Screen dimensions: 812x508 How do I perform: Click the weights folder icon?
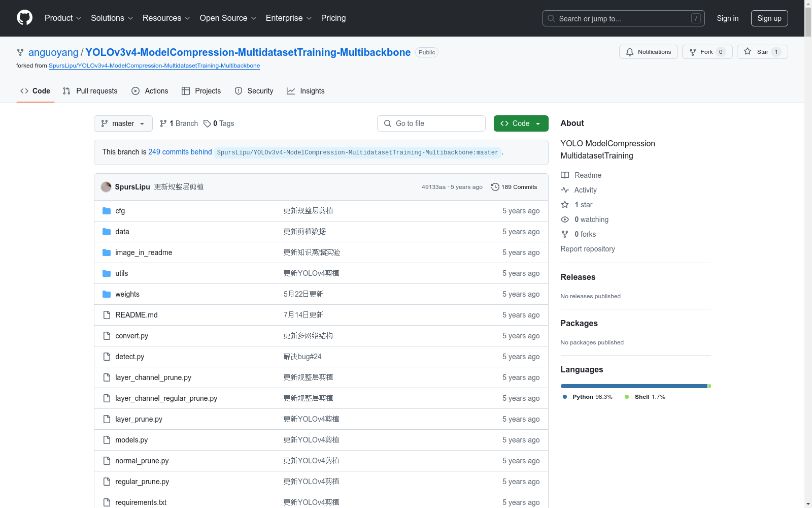click(x=107, y=294)
